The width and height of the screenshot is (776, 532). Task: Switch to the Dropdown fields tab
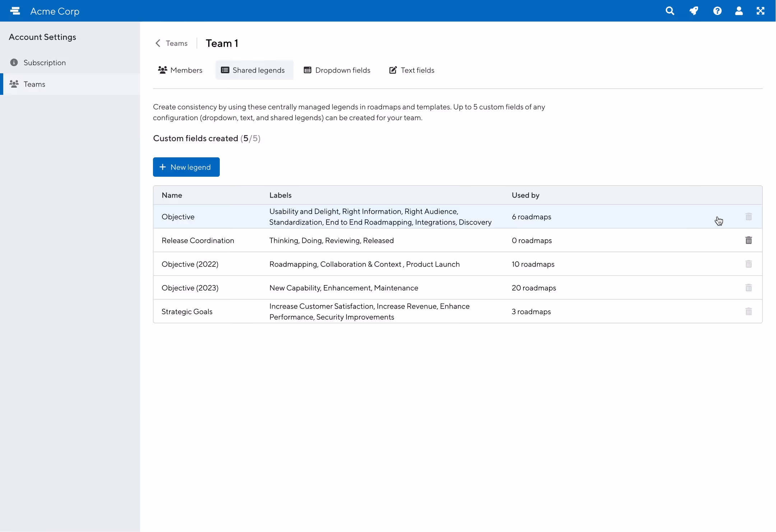point(337,70)
